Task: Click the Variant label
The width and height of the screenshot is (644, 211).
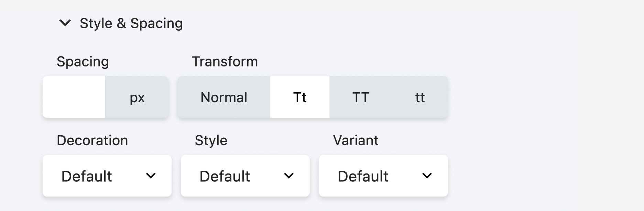Action: coord(356,140)
